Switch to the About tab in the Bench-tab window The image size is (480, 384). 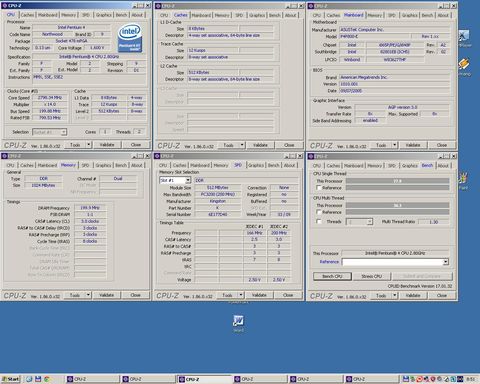pyautogui.click(x=443, y=166)
